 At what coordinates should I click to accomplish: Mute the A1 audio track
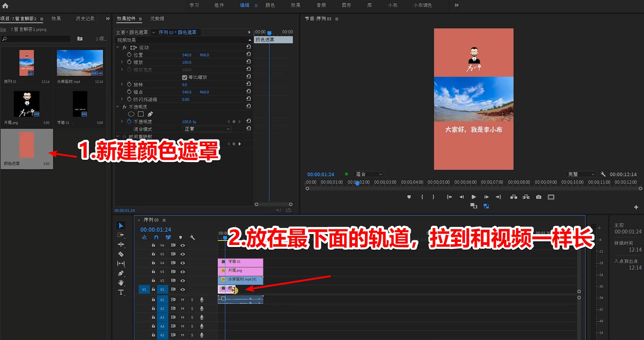click(182, 299)
